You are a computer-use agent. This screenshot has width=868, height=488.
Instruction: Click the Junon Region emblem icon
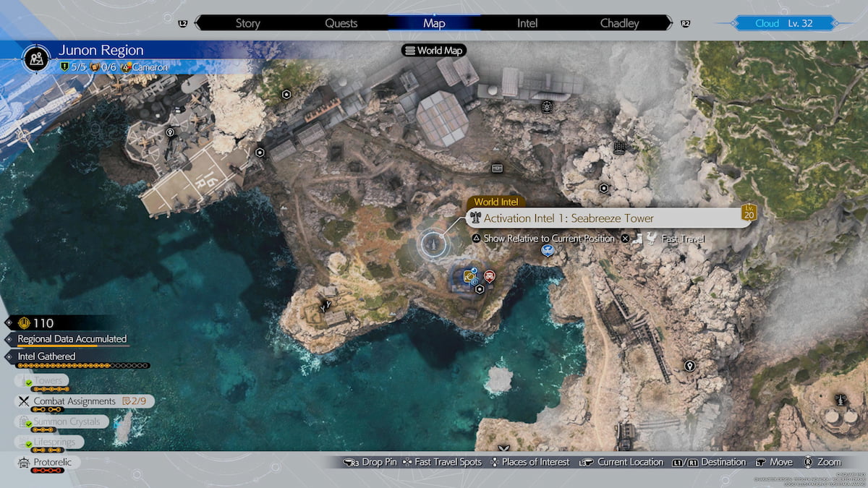pyautogui.click(x=36, y=58)
